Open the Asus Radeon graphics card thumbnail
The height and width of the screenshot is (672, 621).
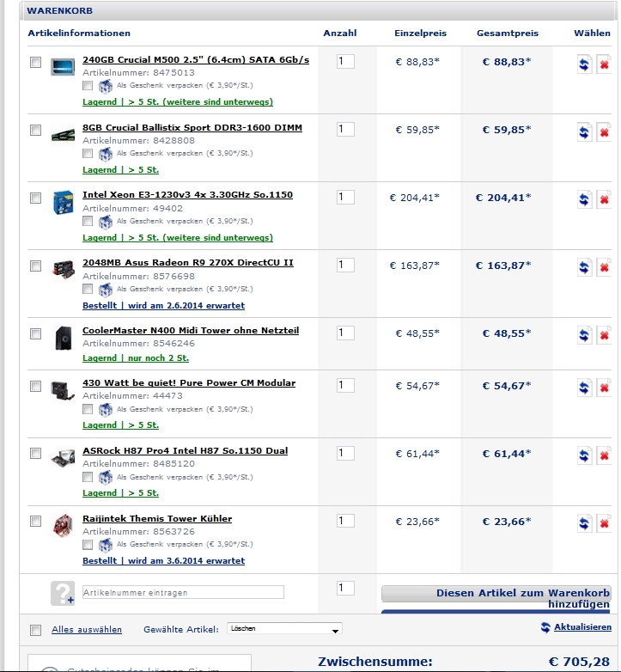tap(63, 269)
